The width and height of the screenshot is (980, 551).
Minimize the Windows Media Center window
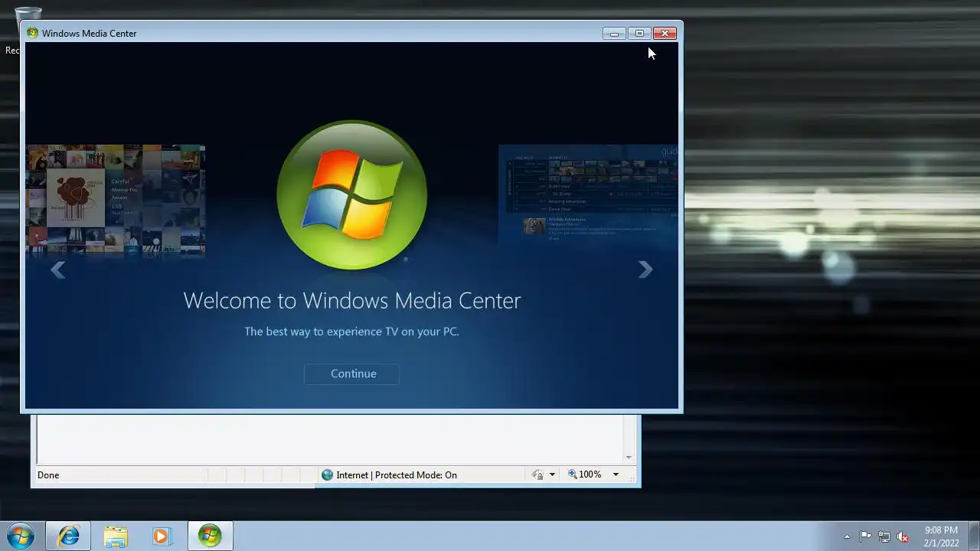tap(614, 33)
